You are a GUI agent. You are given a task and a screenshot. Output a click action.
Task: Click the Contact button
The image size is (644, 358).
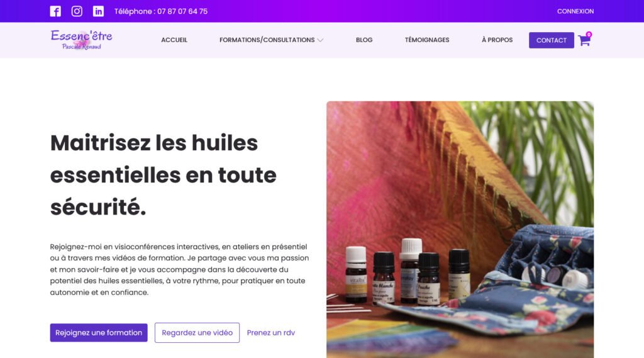551,40
